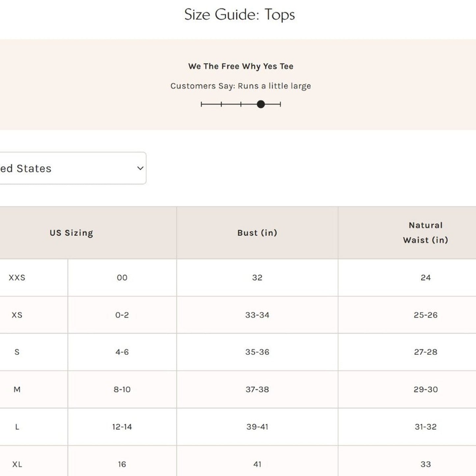This screenshot has height=476, width=476.
Task: Select the XXS size row label
Action: tap(17, 278)
